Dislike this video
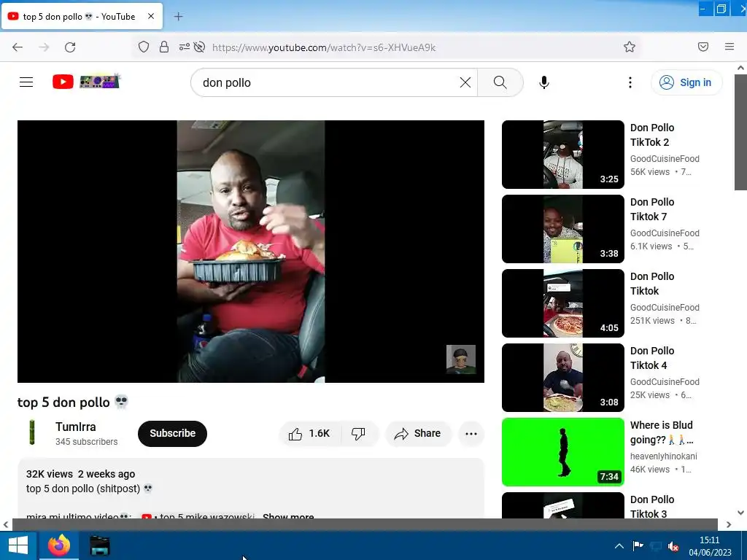 (x=358, y=433)
